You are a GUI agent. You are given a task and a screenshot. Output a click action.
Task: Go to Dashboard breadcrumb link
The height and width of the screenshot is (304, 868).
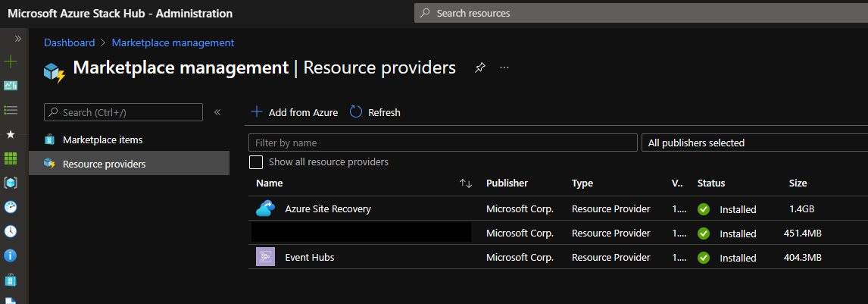click(x=70, y=42)
